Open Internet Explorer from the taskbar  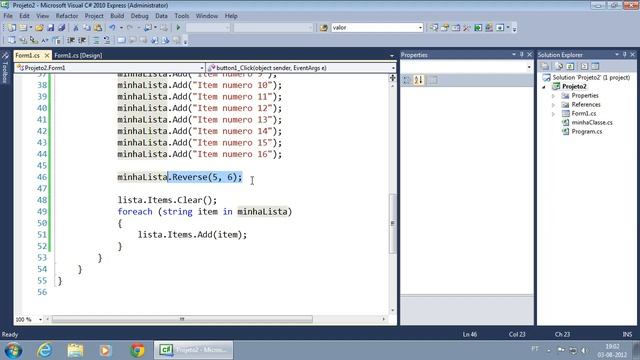coord(44,350)
